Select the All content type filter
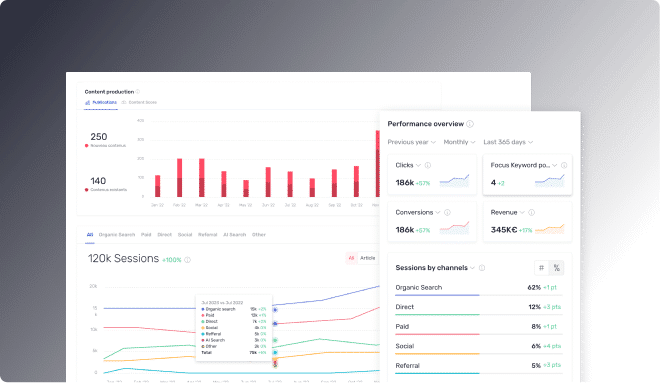Screen dimensions: 660x383 [x=351, y=258]
